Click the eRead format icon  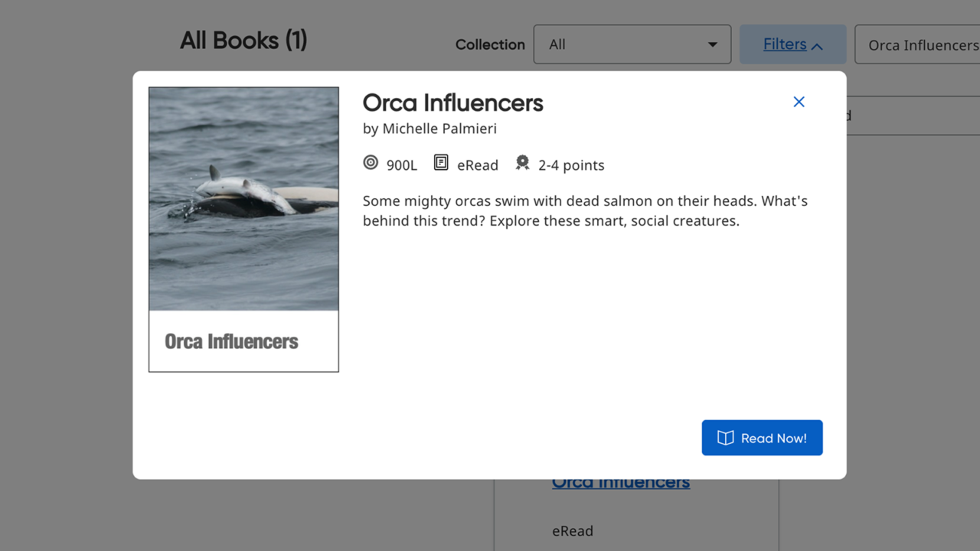coord(441,162)
